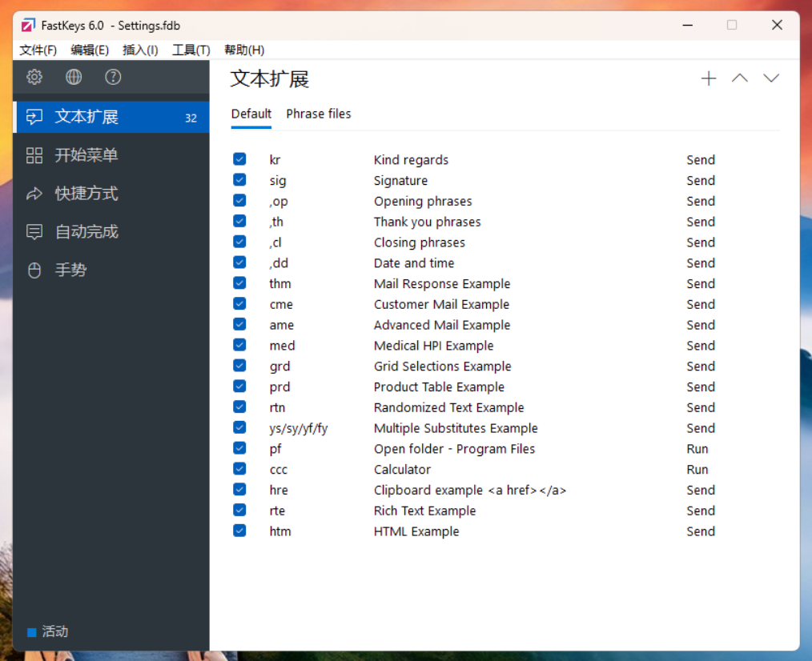Toggle the med Medical HPI checkbox
The image size is (812, 661).
coord(239,345)
